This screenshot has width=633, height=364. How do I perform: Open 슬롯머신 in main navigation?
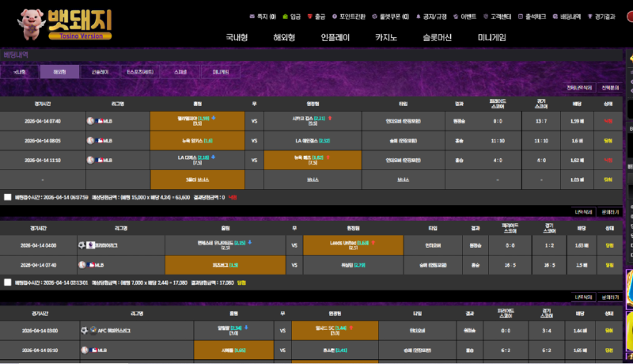(438, 37)
